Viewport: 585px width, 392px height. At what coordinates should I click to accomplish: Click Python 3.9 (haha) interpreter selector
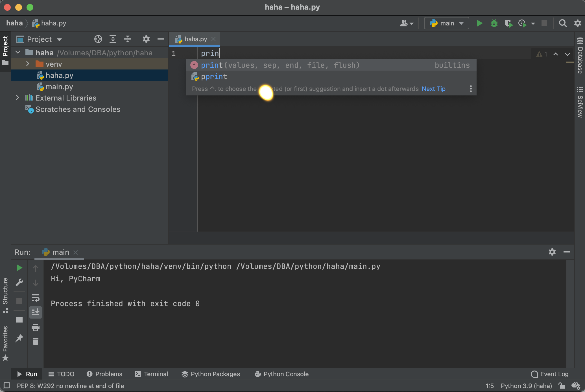point(526,386)
